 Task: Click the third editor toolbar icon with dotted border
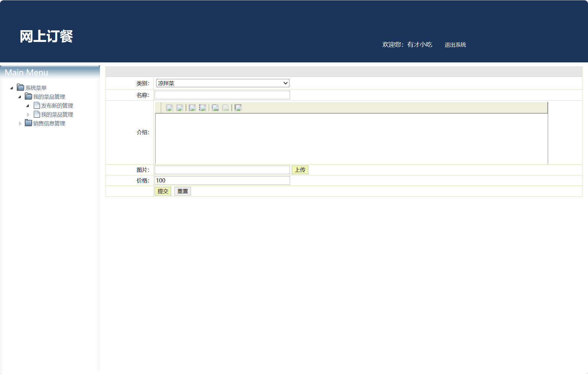pos(192,108)
